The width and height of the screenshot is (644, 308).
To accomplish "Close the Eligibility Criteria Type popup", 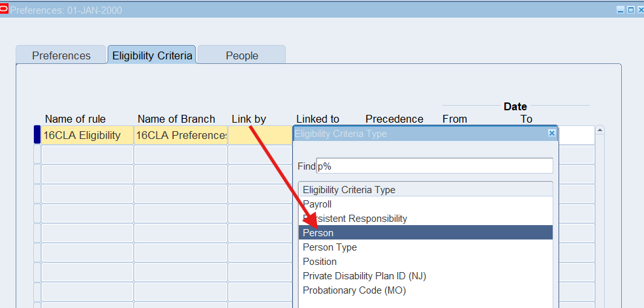I will [551, 133].
